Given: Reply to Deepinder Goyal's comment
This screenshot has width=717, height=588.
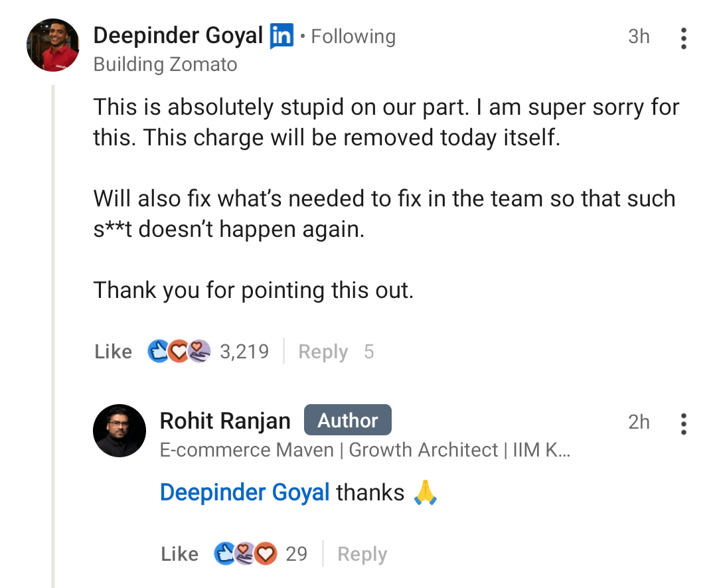Looking at the screenshot, I should [x=323, y=351].
